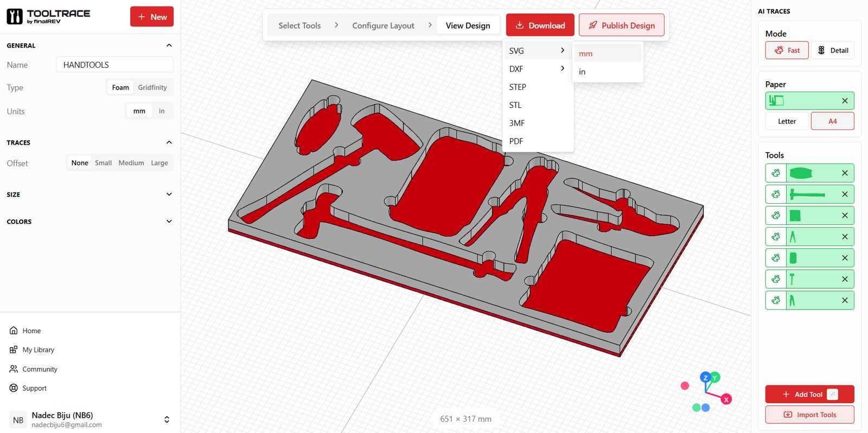
Task: Click the small badge on Add Tool
Action: click(x=832, y=394)
